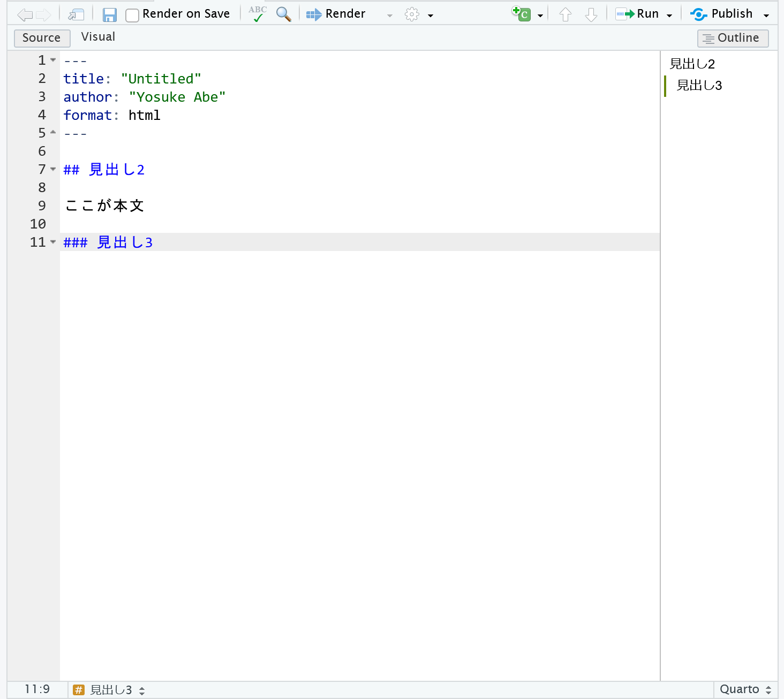
Task: Click the cursor position indicator 11:9
Action: tap(37, 689)
